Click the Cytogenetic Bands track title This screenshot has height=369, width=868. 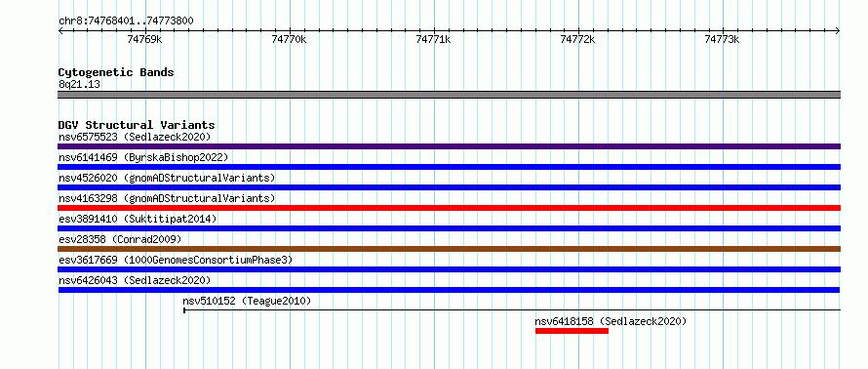click(x=116, y=72)
